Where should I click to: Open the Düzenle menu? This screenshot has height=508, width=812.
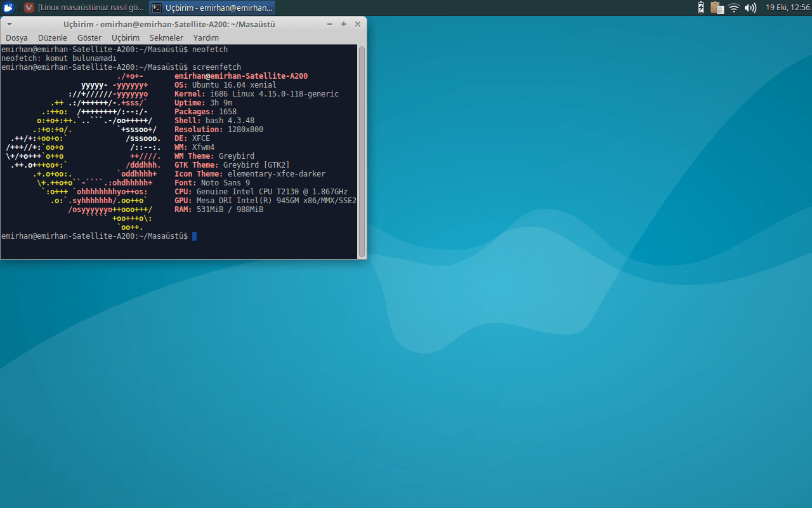53,37
